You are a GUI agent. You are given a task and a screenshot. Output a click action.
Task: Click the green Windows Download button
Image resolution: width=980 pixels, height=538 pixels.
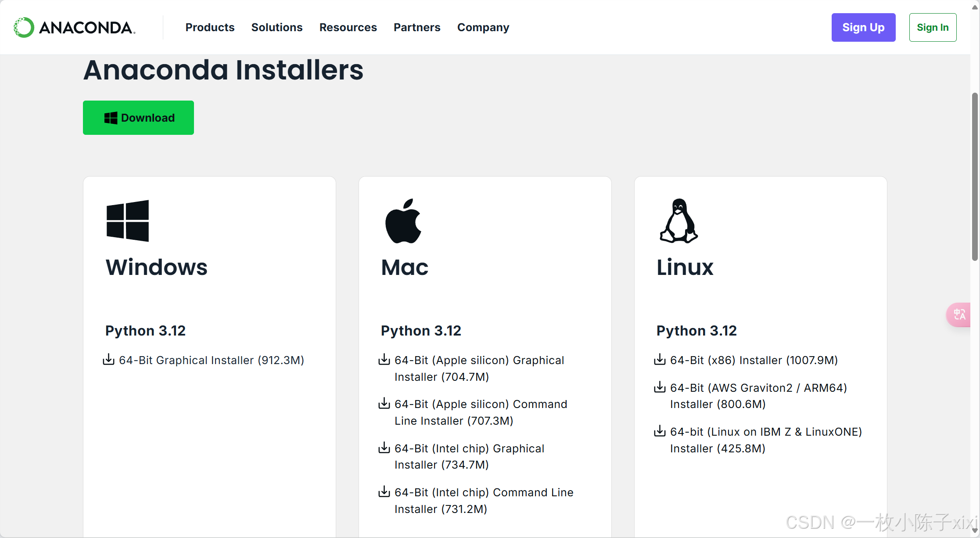[x=138, y=118]
